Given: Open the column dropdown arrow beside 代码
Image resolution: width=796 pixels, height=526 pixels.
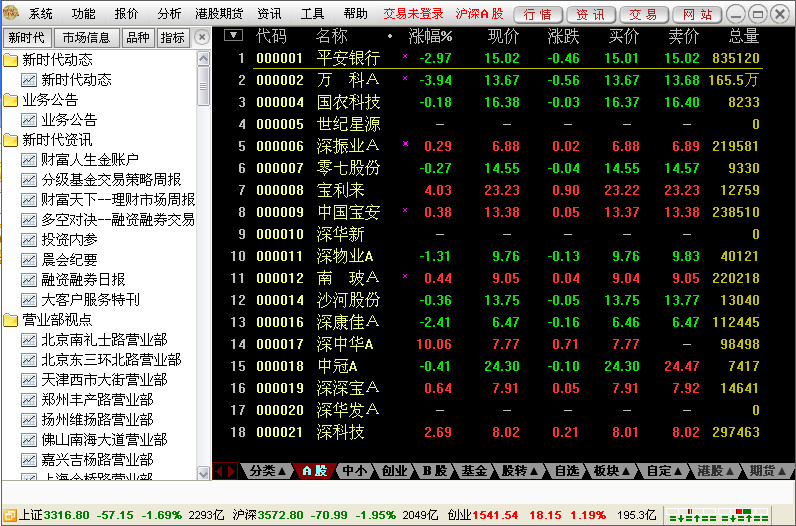Looking at the screenshot, I should [x=233, y=35].
